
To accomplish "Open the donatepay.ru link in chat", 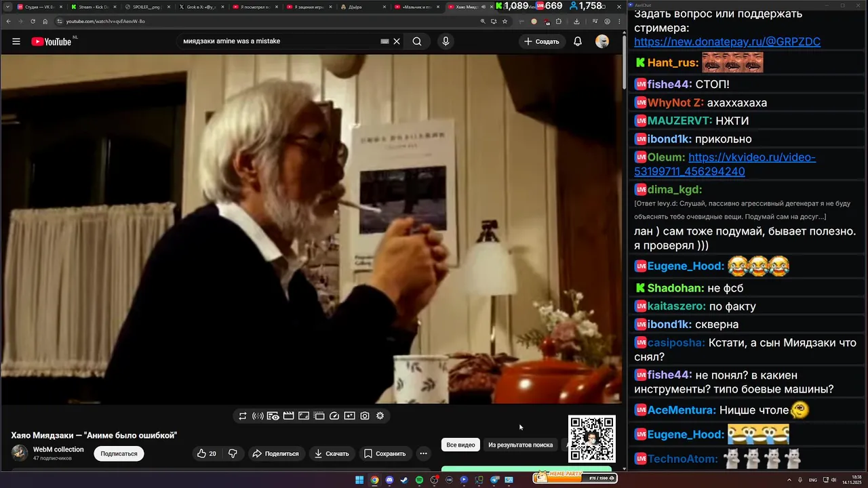I will tap(727, 42).
